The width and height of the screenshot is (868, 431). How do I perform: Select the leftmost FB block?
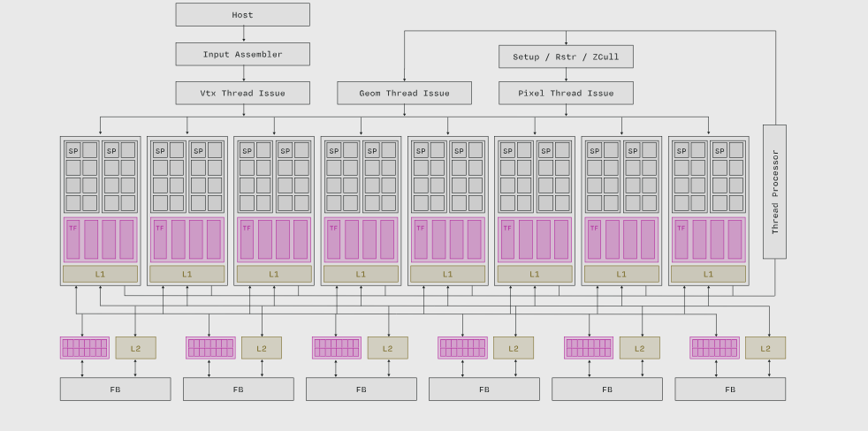point(115,389)
